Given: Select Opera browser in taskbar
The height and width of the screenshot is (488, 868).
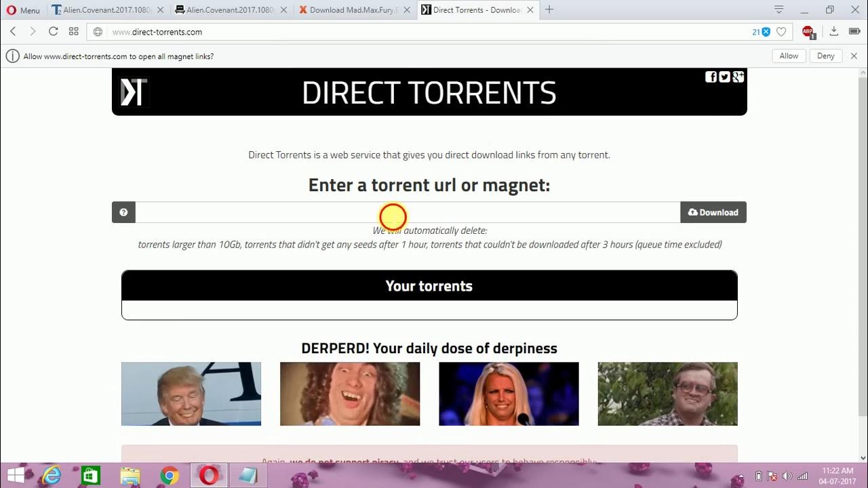Looking at the screenshot, I should click(209, 476).
